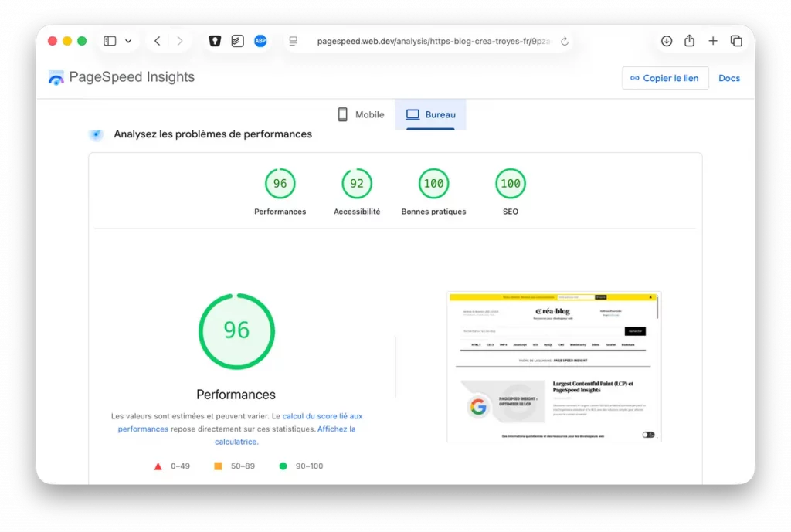Toggle the browser sidebar icon
791x532 pixels.
[109, 40]
